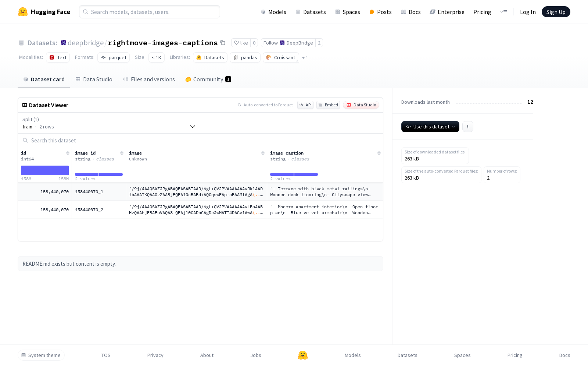Open the Pricing footer link

tap(515, 355)
